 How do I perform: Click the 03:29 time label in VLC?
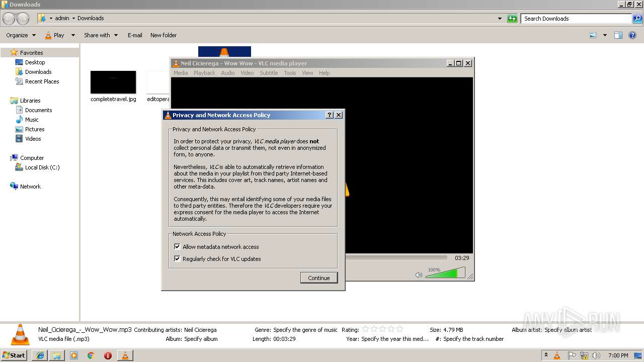[462, 257]
